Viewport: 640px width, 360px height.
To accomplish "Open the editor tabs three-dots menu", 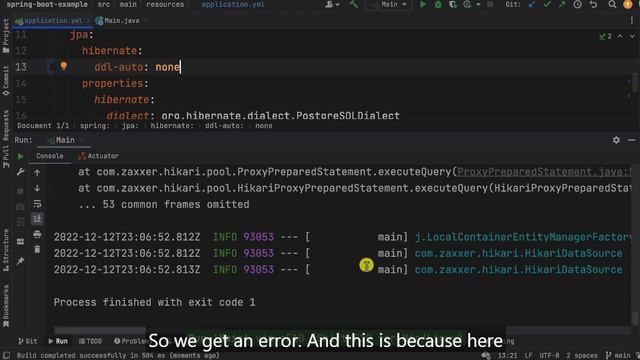I will [x=631, y=20].
